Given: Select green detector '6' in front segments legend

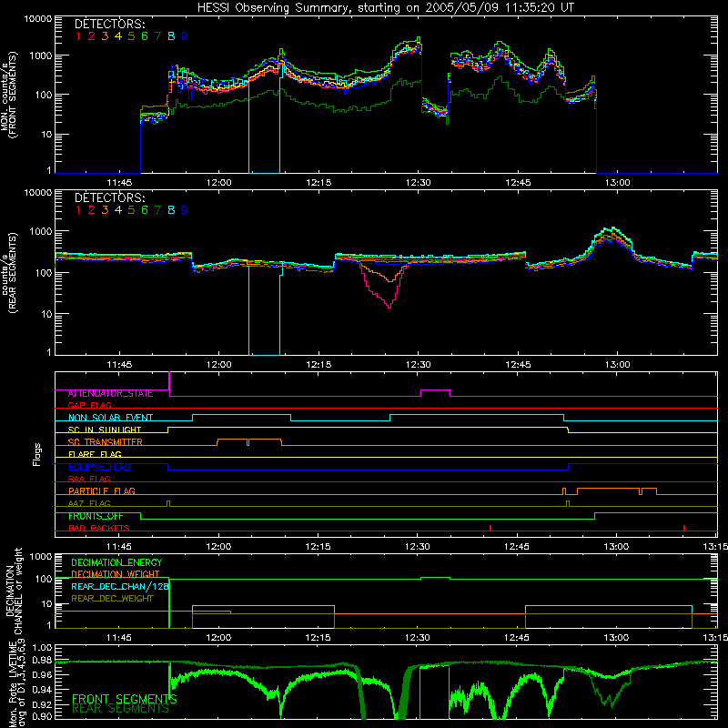Looking at the screenshot, I should coord(145,36).
